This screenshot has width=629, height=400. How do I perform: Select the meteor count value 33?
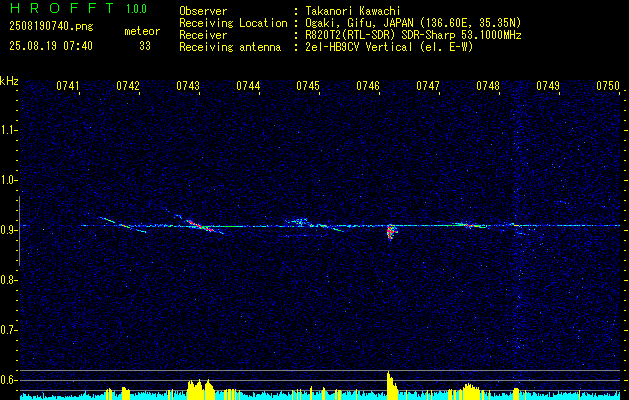tap(145, 46)
